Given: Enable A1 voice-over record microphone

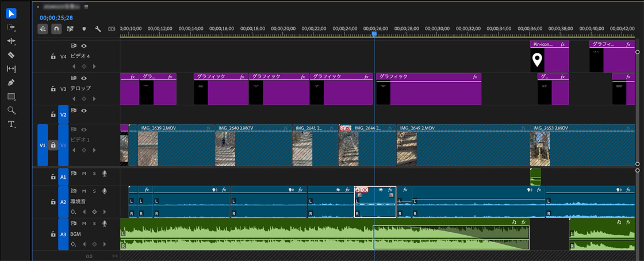Looking at the screenshot, I should 105,174.
